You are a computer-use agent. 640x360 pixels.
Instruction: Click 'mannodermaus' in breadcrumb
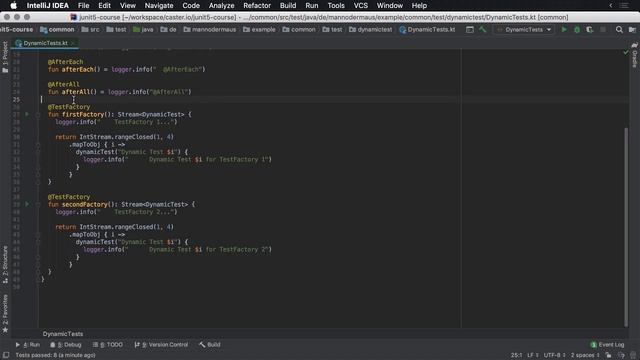[210, 30]
